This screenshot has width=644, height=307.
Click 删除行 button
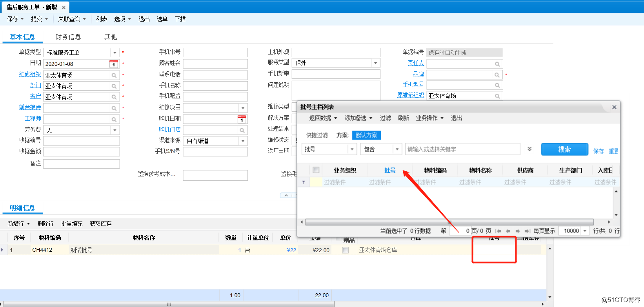point(45,223)
